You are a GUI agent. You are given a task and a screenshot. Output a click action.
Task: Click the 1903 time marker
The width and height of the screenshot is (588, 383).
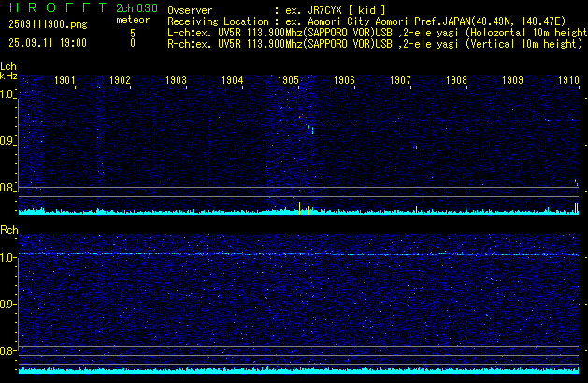(x=176, y=80)
